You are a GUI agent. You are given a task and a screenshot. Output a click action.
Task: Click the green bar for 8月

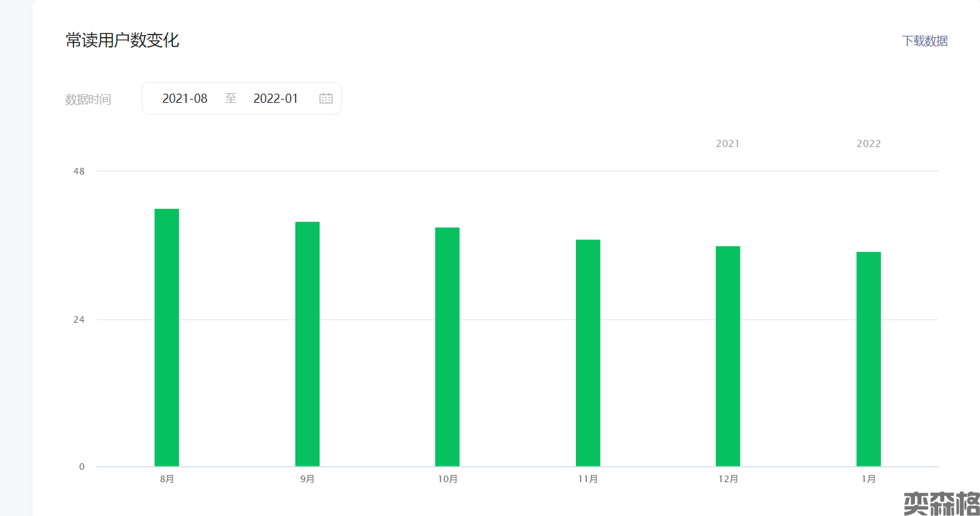click(x=167, y=338)
